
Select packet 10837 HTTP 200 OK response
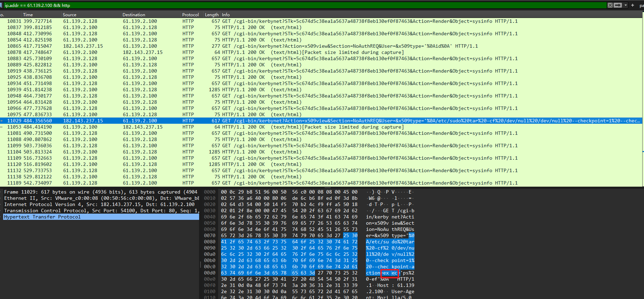(x=321, y=27)
